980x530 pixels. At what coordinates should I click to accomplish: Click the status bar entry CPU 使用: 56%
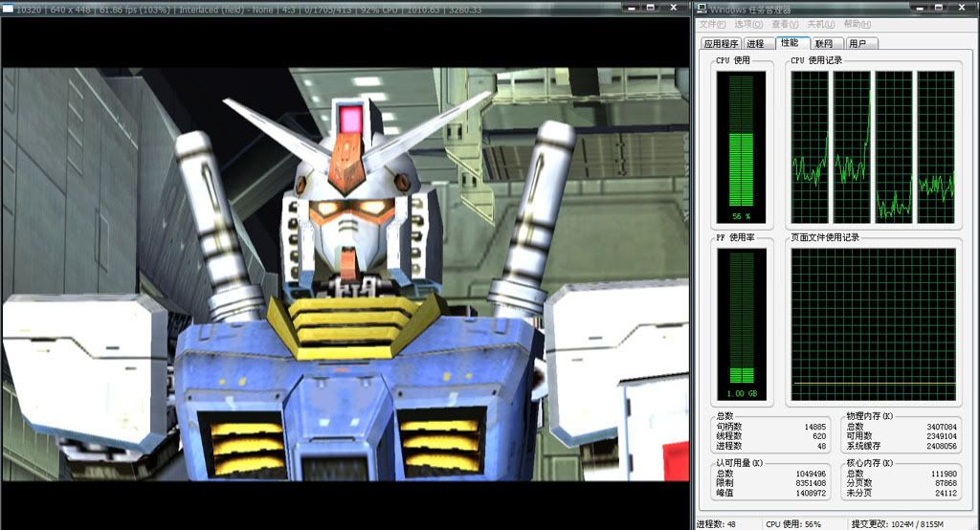[x=793, y=523]
